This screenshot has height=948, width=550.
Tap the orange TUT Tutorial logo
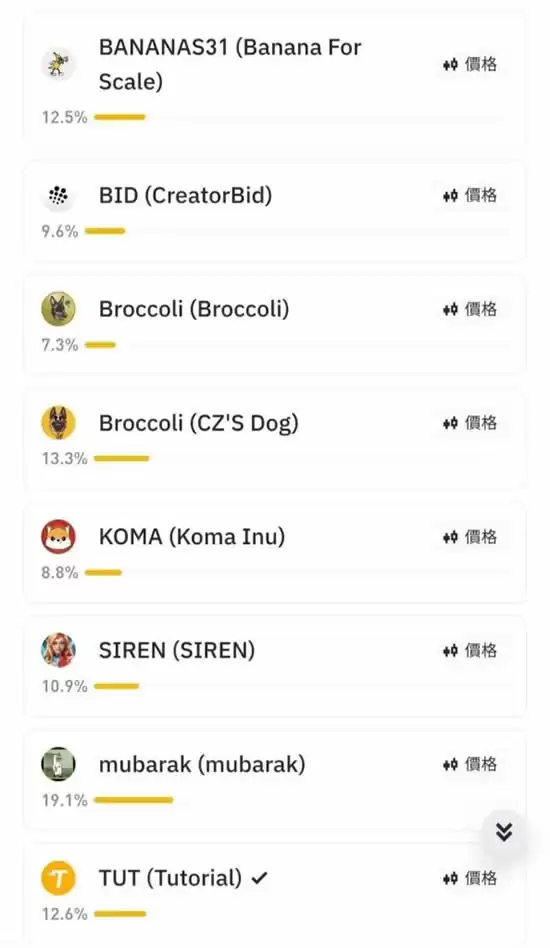coord(59,877)
